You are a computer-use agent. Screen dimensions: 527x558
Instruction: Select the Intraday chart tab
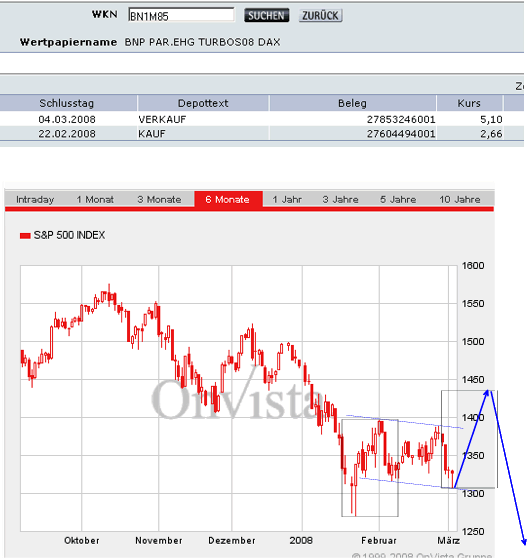click(x=35, y=199)
